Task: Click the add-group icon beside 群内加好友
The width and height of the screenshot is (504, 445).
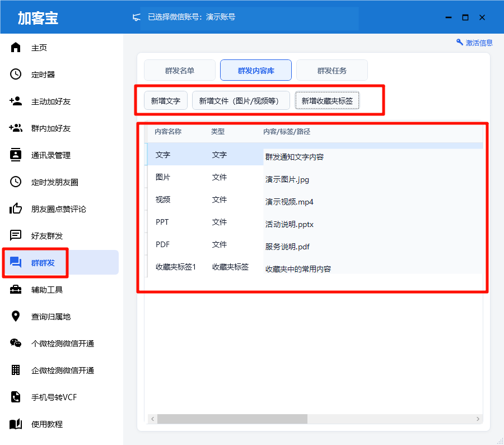Action: (x=16, y=128)
